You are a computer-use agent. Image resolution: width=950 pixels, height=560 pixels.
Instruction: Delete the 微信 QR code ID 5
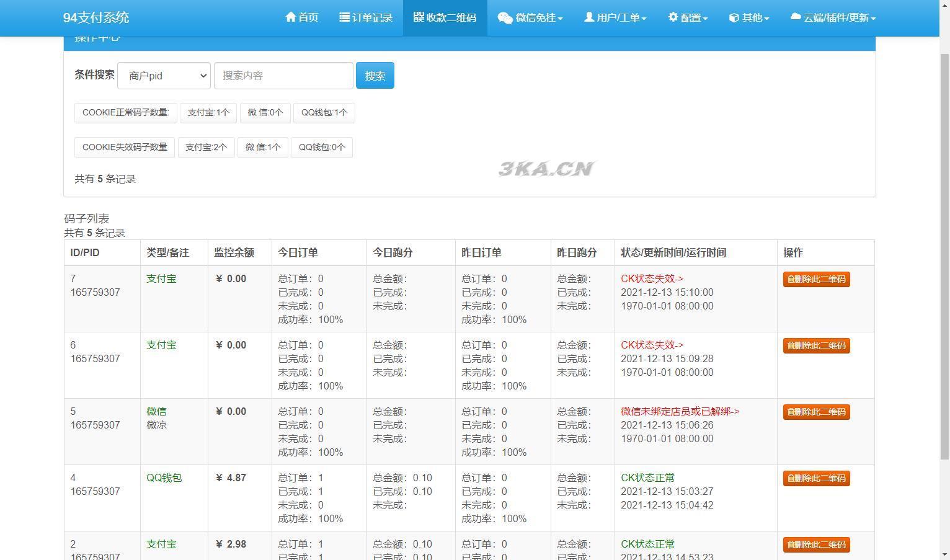(x=816, y=412)
